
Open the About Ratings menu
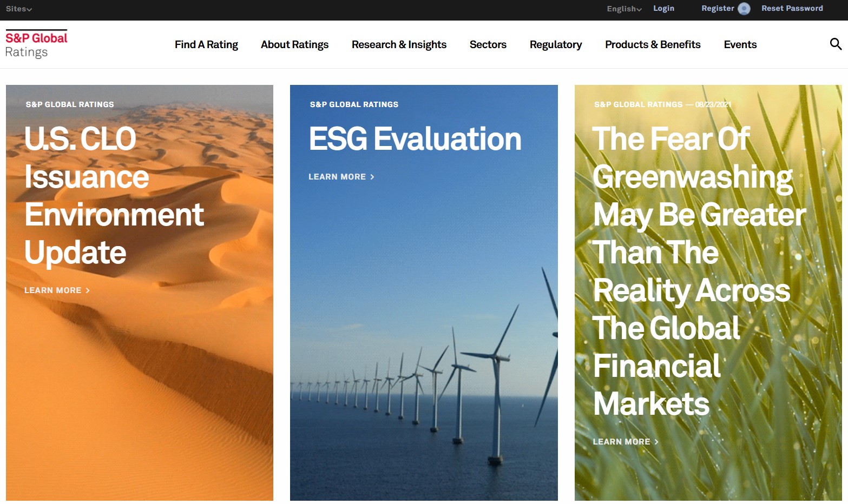click(294, 44)
